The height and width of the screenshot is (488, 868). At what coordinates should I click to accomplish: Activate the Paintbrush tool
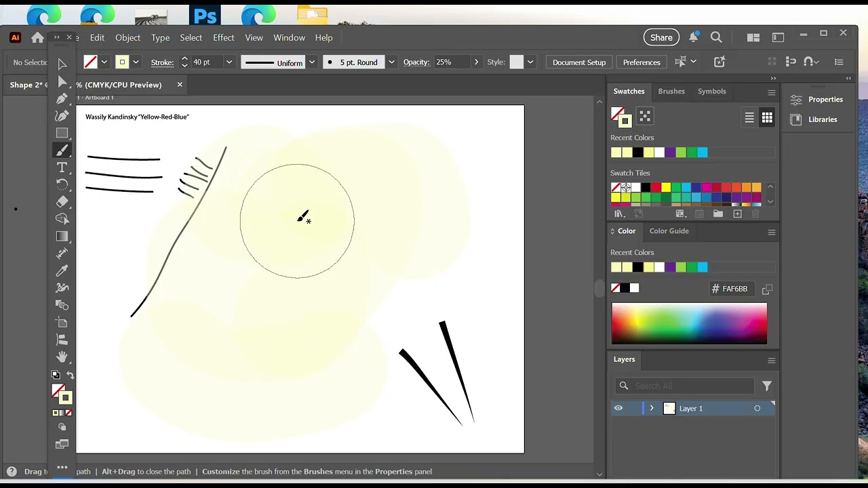click(62, 150)
